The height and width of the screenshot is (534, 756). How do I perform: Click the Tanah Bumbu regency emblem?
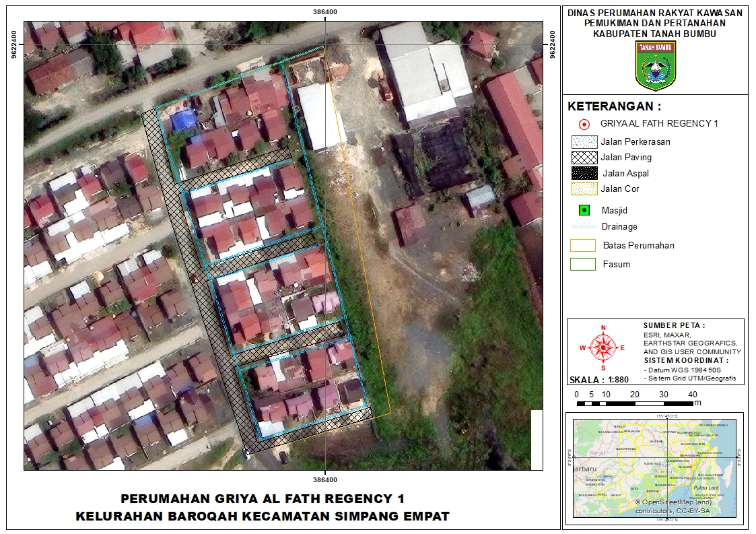pos(655,65)
